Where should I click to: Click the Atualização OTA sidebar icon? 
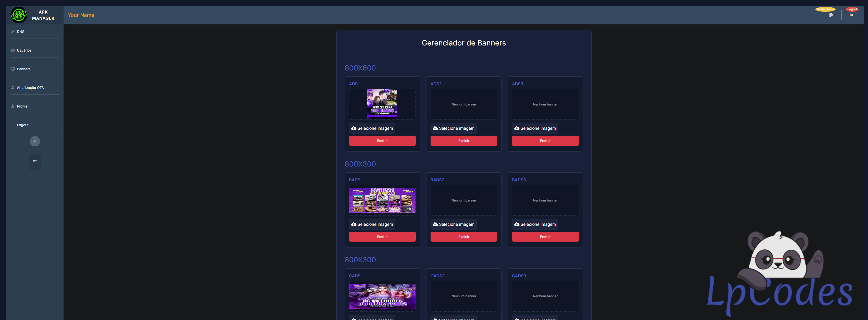coord(13,88)
